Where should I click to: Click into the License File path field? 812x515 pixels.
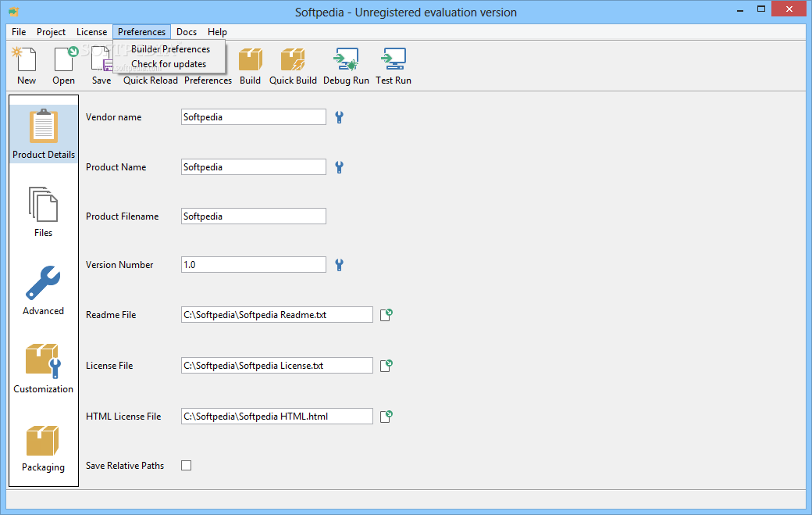277,365
